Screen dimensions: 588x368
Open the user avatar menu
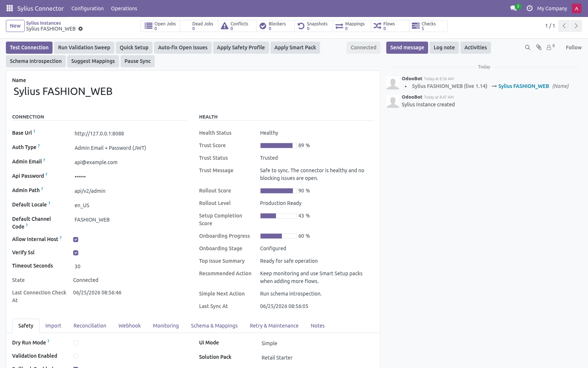(x=576, y=8)
